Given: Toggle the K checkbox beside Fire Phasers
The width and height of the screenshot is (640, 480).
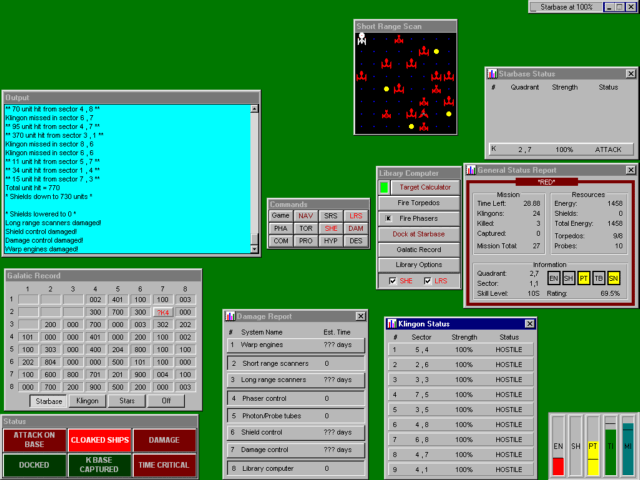Looking at the screenshot, I should [x=388, y=218].
